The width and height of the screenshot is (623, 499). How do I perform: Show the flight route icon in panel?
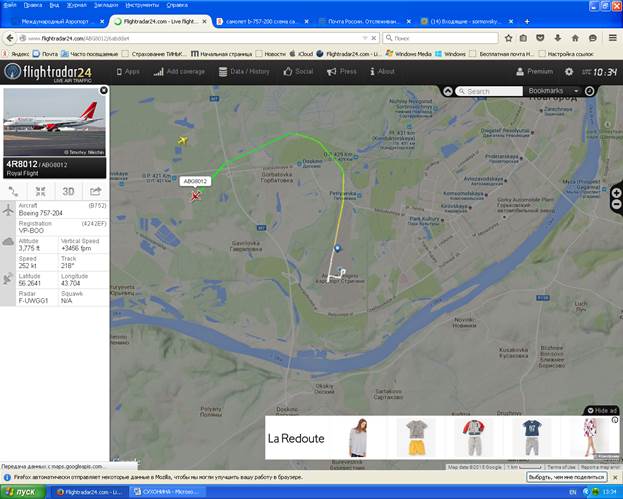(14, 191)
